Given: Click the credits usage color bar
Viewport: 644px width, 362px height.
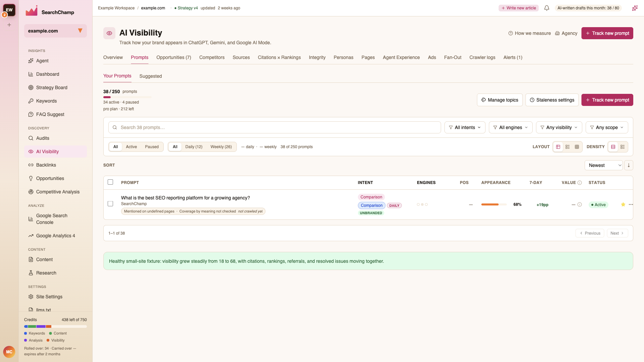Looking at the screenshot, I should pos(55,326).
